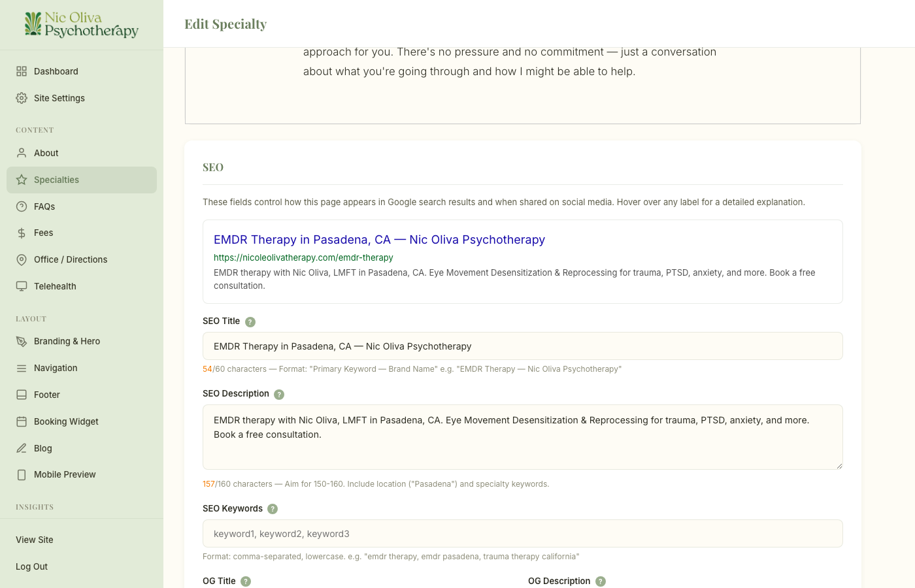The height and width of the screenshot is (588, 915).
Task: Click the Booking Widget calendar icon
Action: (22, 421)
